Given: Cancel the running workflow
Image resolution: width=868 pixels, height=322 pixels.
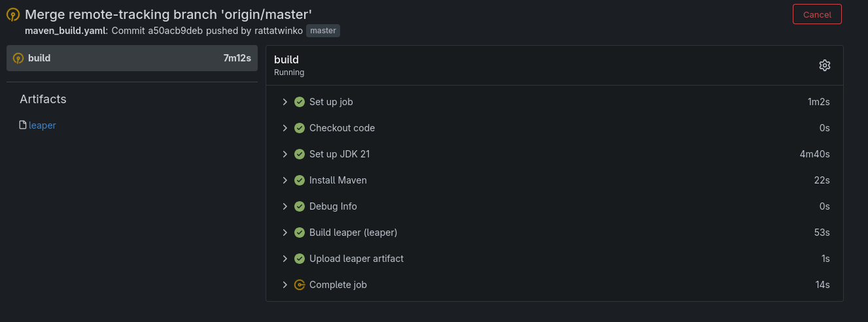Looking at the screenshot, I should (x=817, y=14).
